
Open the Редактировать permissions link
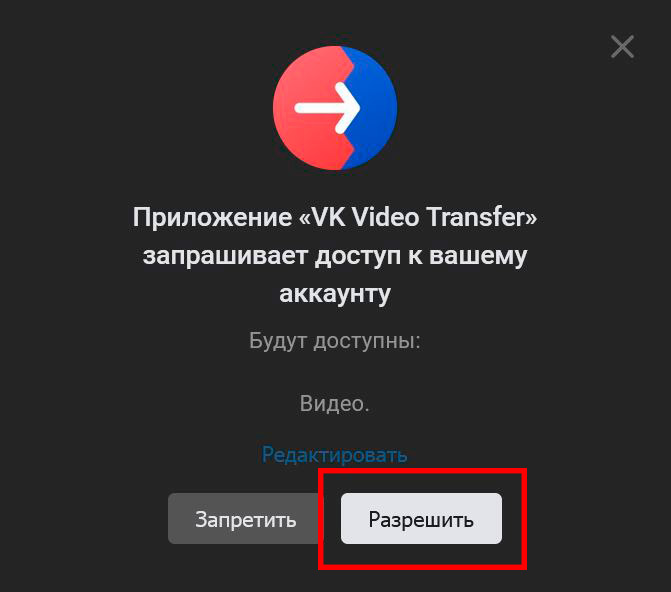click(x=334, y=454)
